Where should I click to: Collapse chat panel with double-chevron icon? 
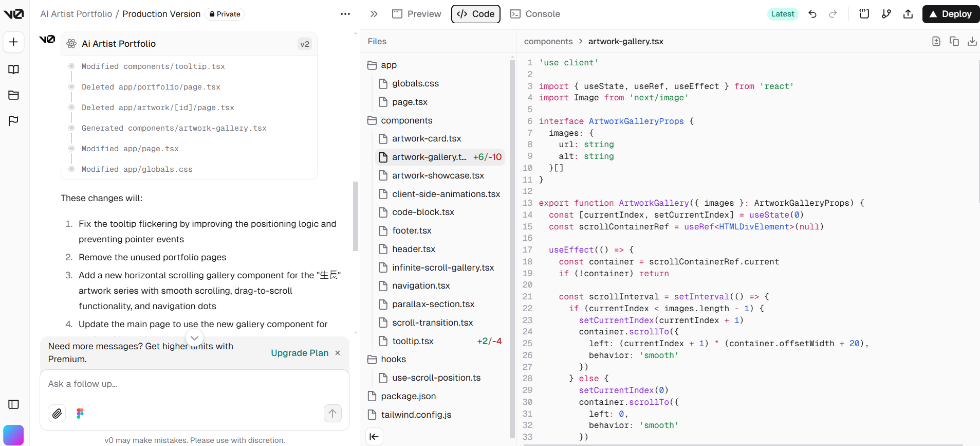pyautogui.click(x=374, y=14)
